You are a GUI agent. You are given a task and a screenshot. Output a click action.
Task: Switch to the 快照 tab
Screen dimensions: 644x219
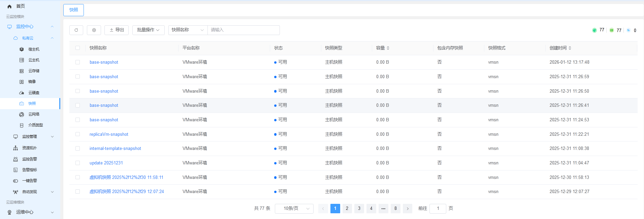(73, 10)
